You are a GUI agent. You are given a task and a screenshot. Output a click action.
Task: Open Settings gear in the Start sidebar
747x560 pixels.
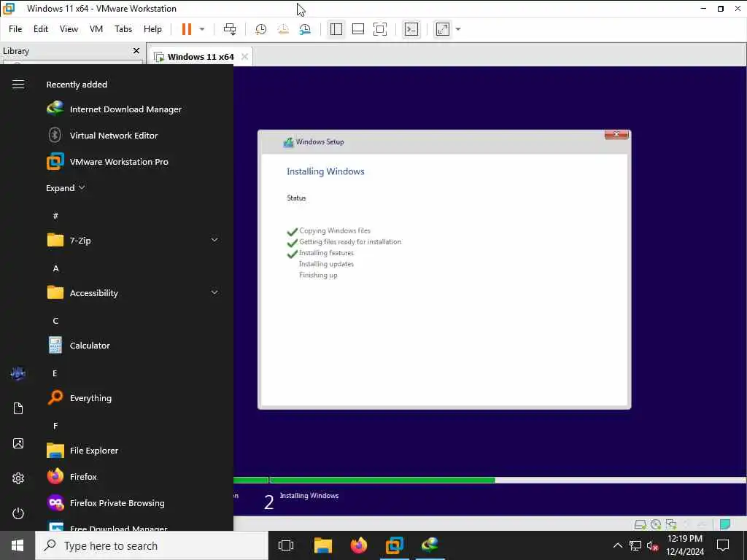click(x=18, y=478)
